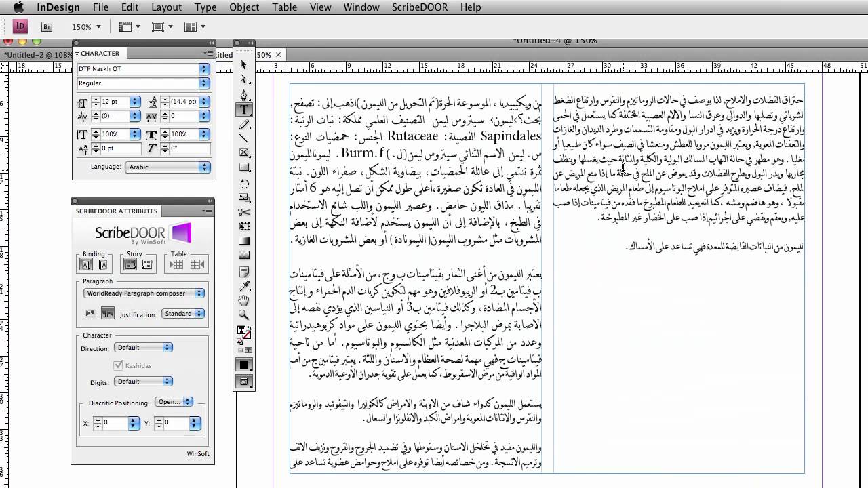The image size is (868, 488).
Task: Switch to the Untitled-2 document tab
Action: pyautogui.click(x=37, y=54)
